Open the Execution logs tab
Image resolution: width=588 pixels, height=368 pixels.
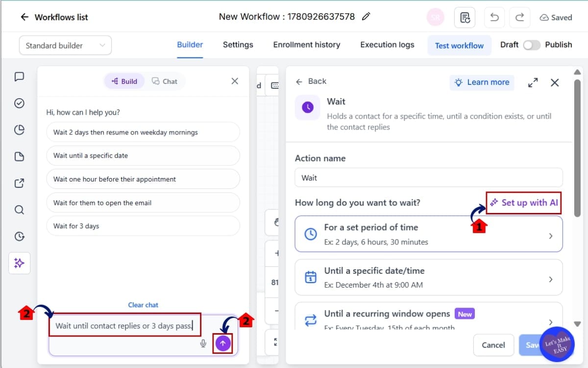coord(387,45)
